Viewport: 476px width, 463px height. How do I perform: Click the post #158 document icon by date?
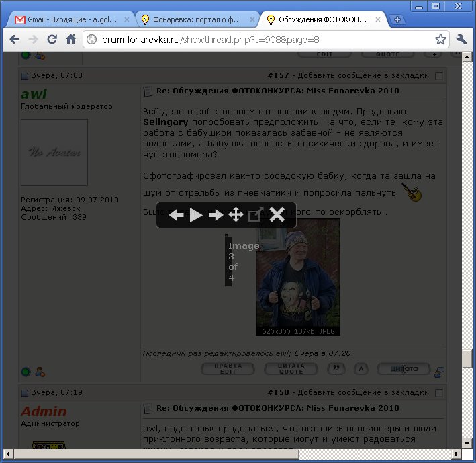click(25, 393)
